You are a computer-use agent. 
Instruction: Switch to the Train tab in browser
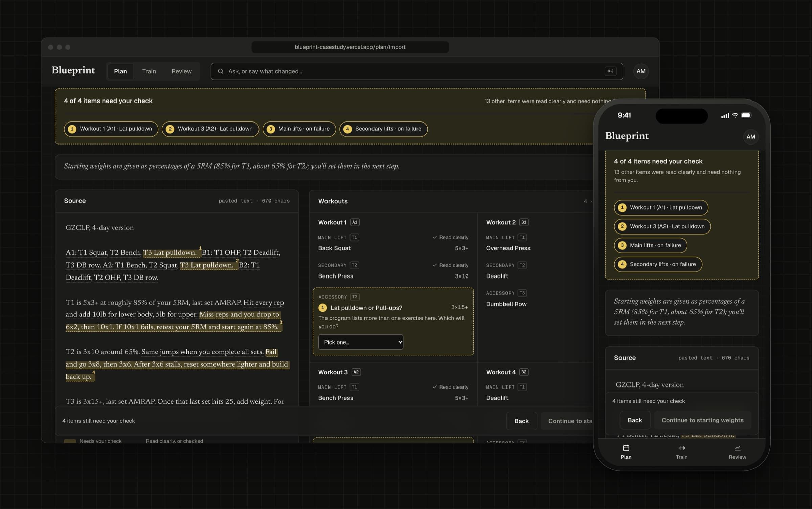(149, 71)
